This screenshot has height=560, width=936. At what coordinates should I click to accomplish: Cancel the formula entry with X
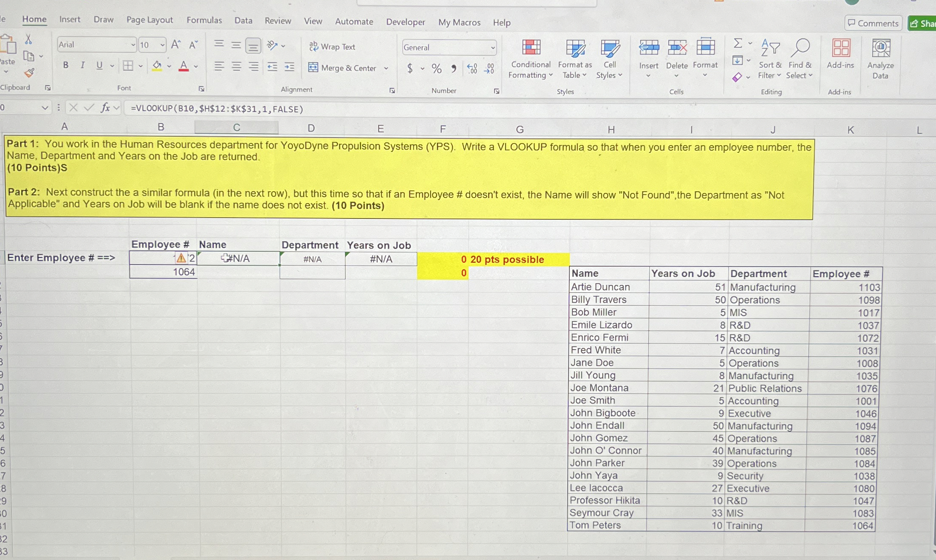pyautogui.click(x=73, y=108)
